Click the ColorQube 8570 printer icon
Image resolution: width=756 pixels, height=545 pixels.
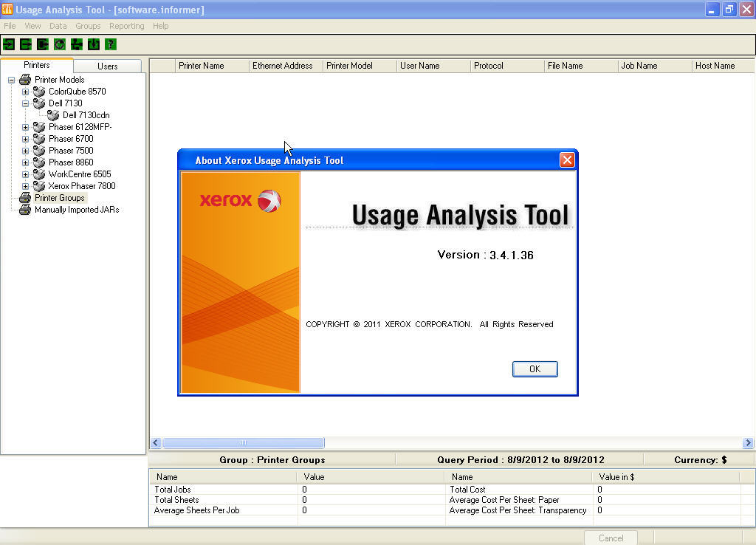tap(39, 91)
